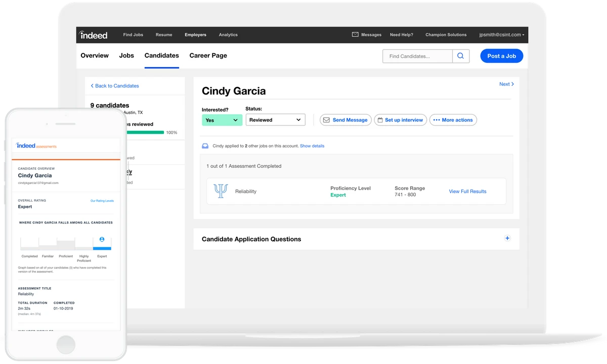Switch to the Career Page tab
The height and width of the screenshot is (364, 607).
[x=208, y=56]
